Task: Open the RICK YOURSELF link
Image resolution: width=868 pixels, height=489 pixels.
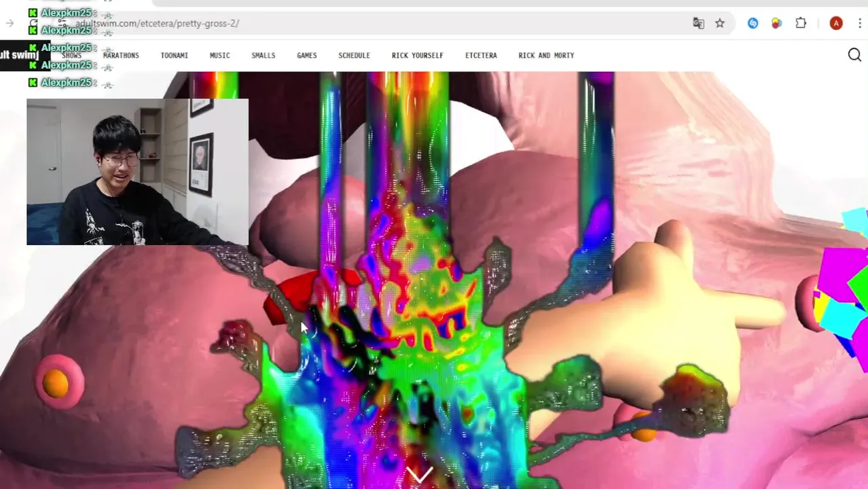Action: [x=418, y=56]
